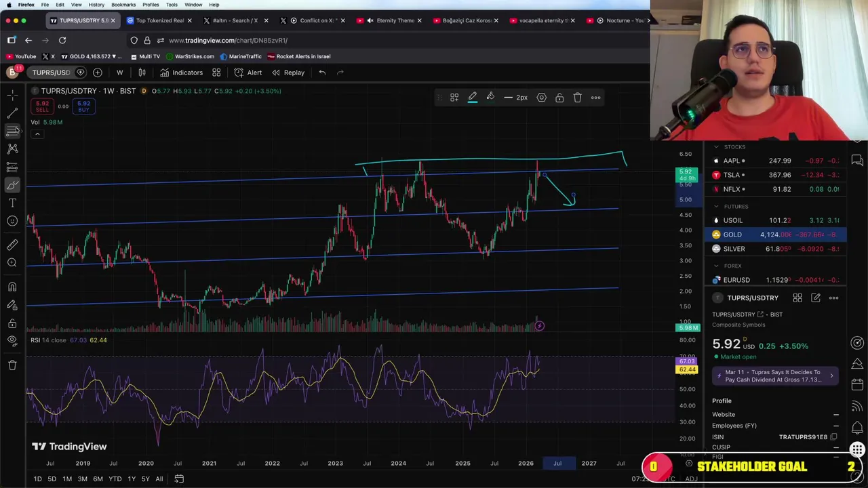Viewport: 868px width, 488px height.
Task: Open symbol details grid view icon
Action: point(797,298)
